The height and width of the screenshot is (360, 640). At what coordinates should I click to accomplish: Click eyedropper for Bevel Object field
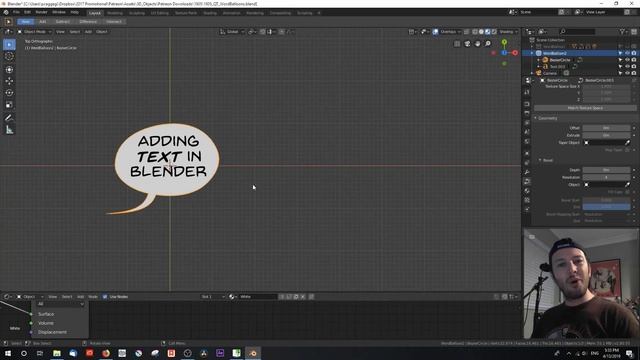627,184
